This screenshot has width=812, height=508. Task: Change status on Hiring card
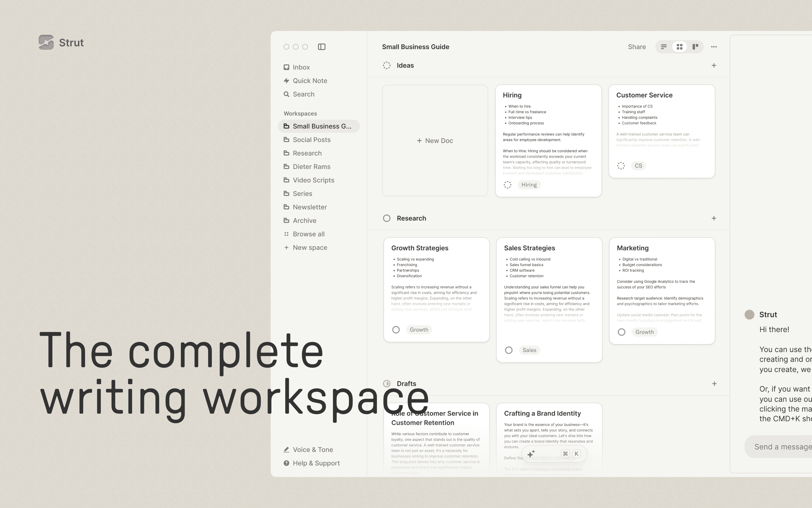[x=507, y=185]
